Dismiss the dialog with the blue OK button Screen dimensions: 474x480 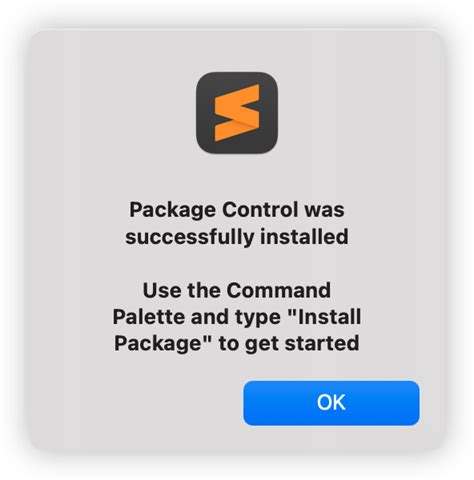(x=331, y=403)
